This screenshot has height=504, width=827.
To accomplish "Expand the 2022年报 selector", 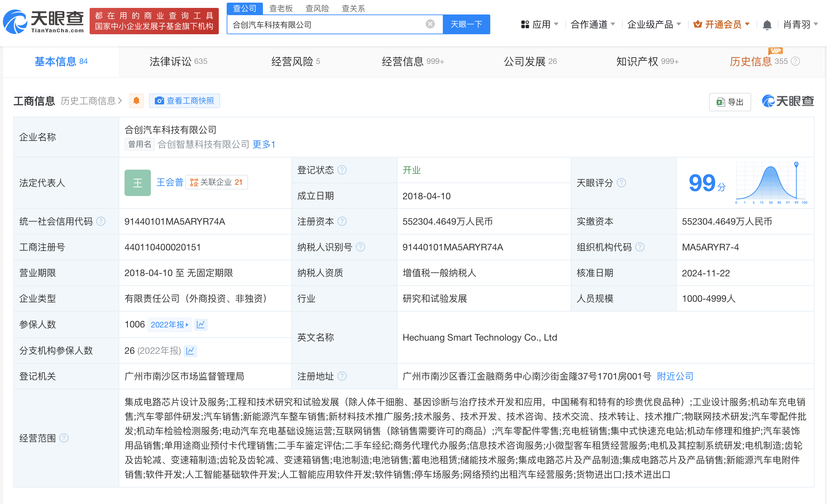I will 169,324.
